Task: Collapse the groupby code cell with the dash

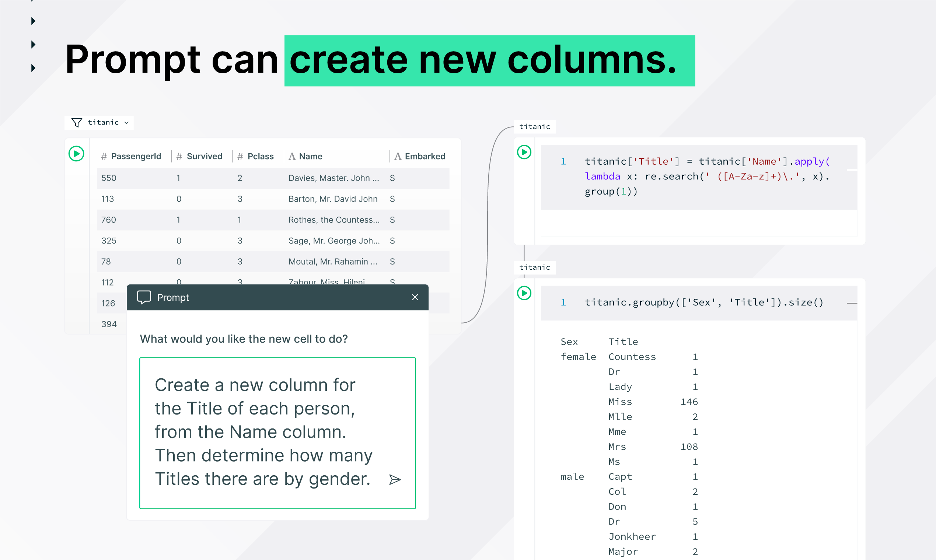Action: (x=852, y=303)
